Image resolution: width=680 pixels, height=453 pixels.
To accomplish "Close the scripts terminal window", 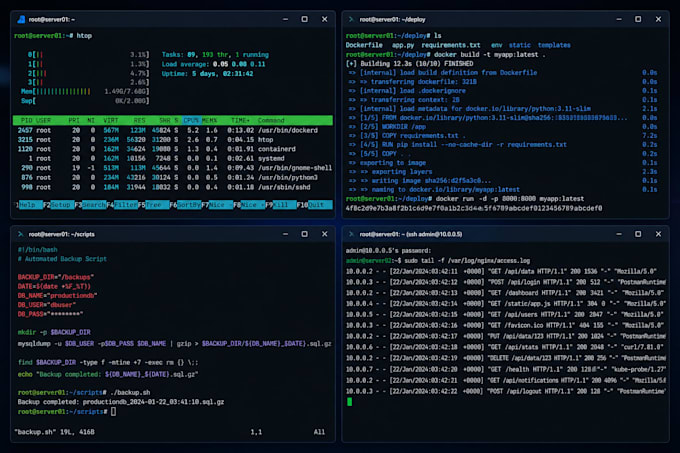I will coord(324,234).
